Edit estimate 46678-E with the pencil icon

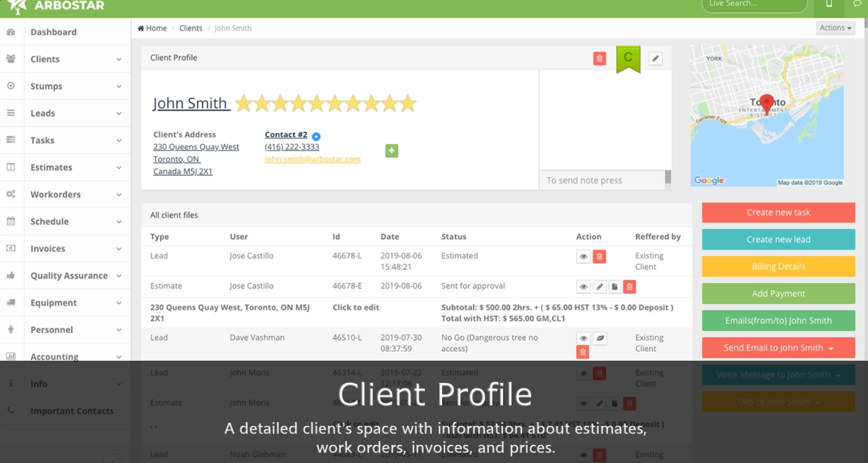point(599,287)
